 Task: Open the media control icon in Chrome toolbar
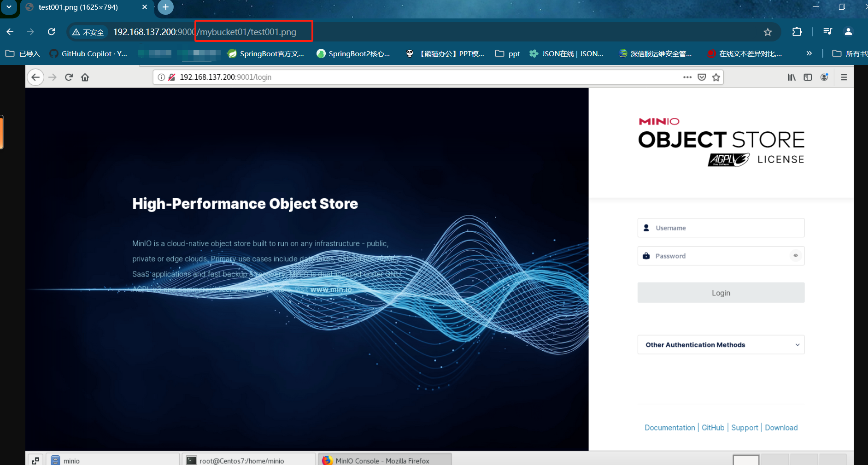[x=827, y=32]
